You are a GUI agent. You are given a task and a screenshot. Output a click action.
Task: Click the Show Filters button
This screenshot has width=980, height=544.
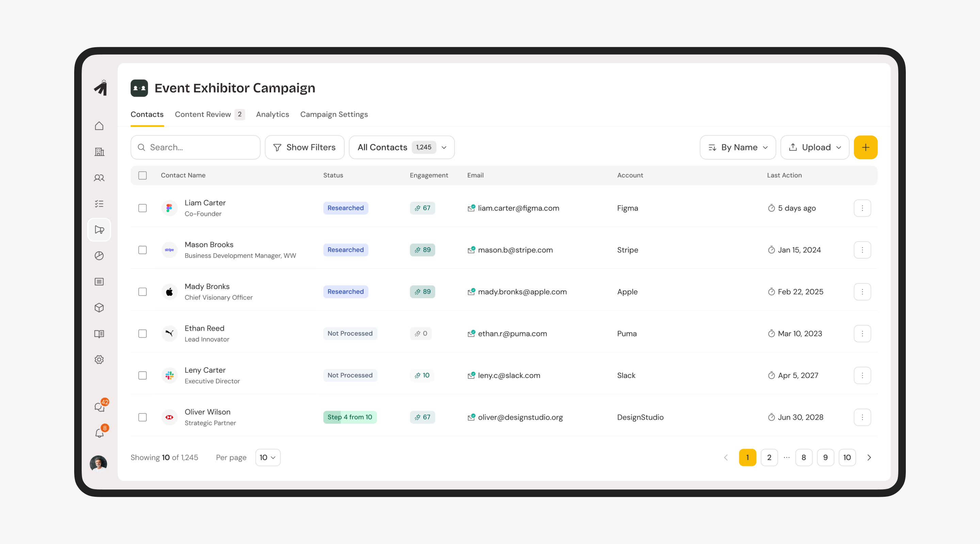[x=304, y=147]
